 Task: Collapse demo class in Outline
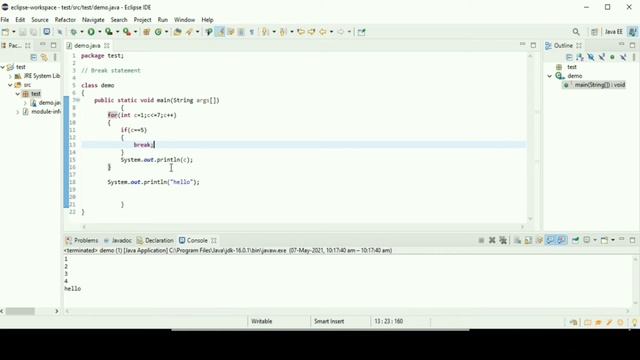pyautogui.click(x=550, y=76)
